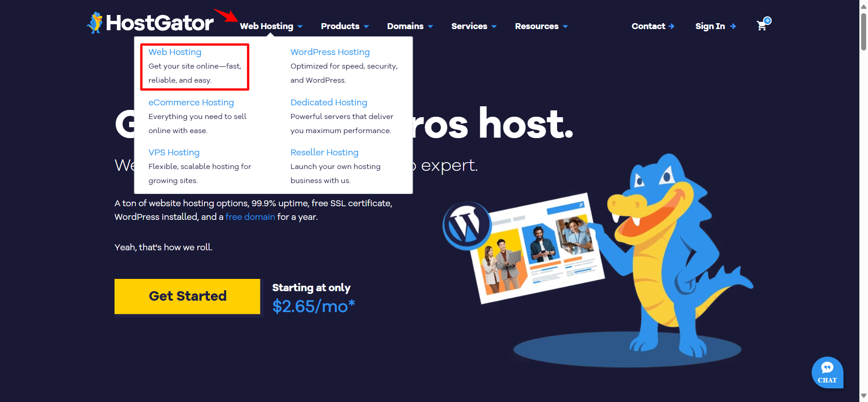Click the scrollbar up arrow
Screen dimensions: 868x402
863,6
